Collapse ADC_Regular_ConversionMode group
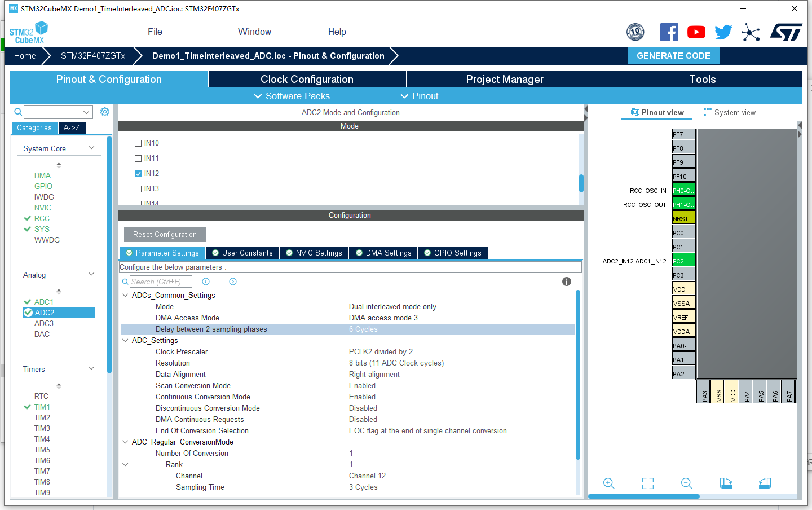 [x=125, y=442]
